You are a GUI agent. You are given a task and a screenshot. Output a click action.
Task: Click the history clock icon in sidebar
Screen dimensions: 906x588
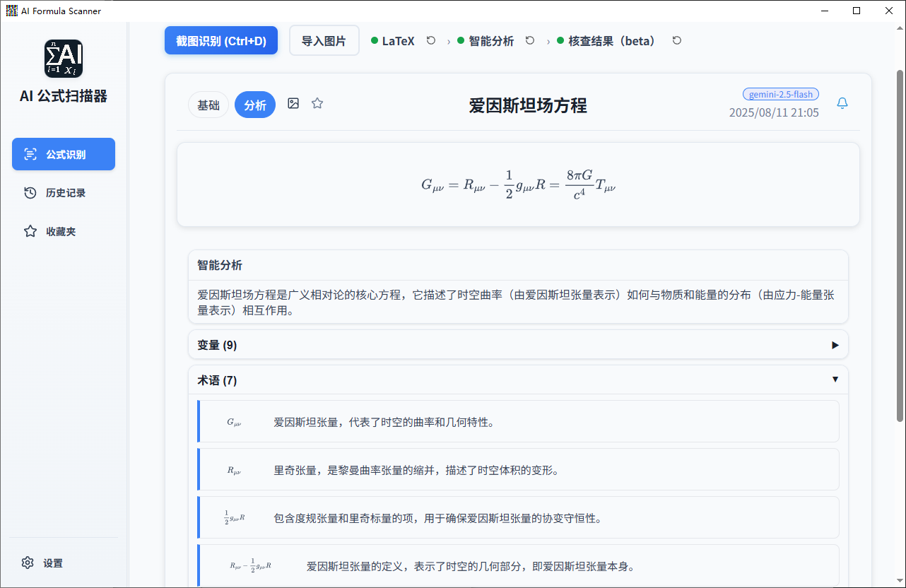[30, 193]
